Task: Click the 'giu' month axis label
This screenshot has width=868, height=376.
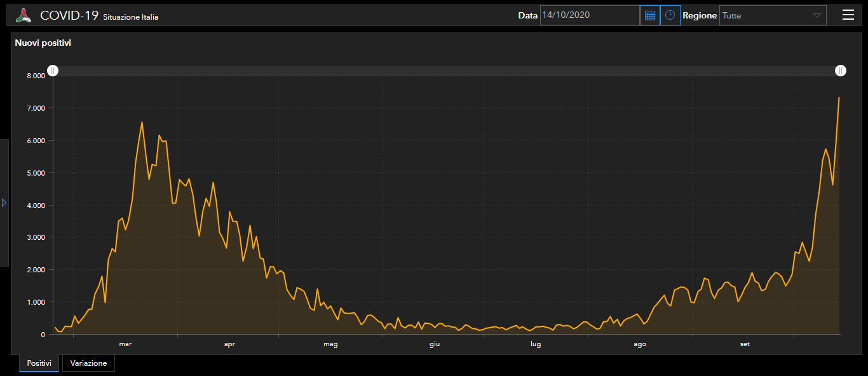Action: click(435, 344)
